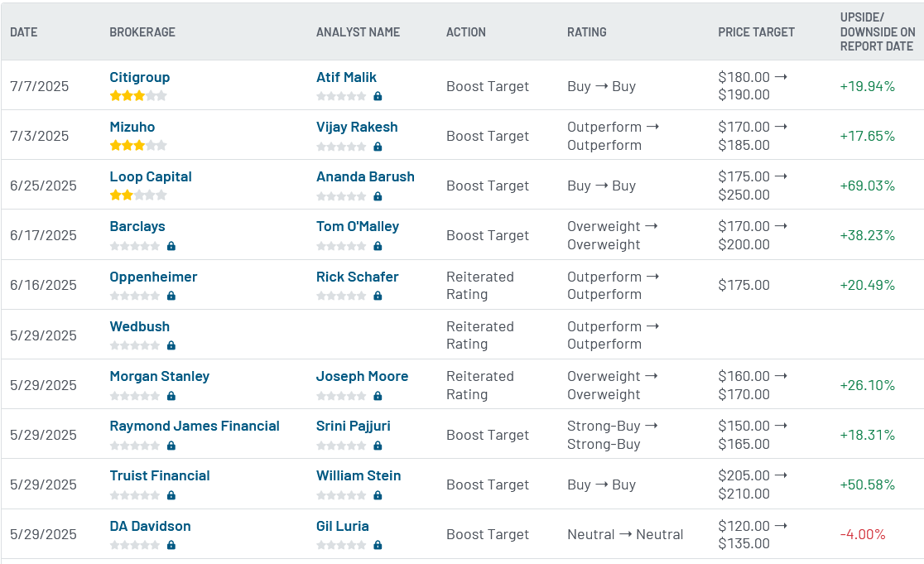Click a gray star in Wedbush's rating
Viewport: 924px width, 564px height.
tap(132, 345)
